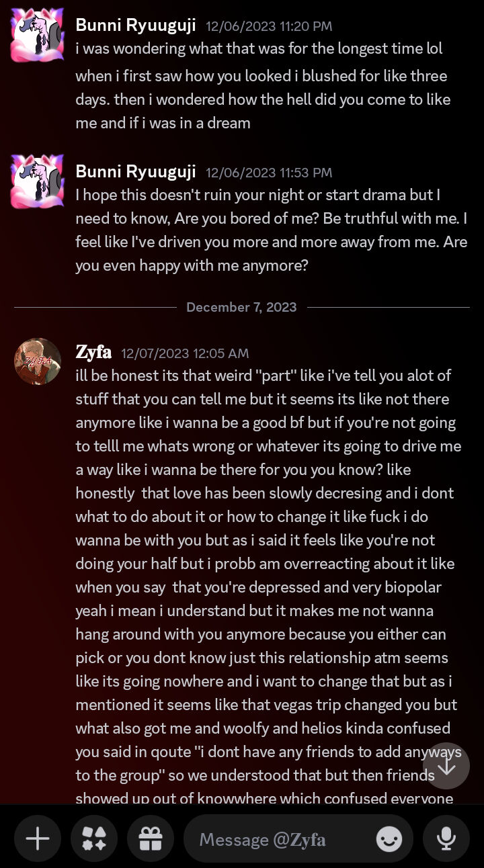Open the emoji picker
Viewport: 484px width, 868px height.
389,838
